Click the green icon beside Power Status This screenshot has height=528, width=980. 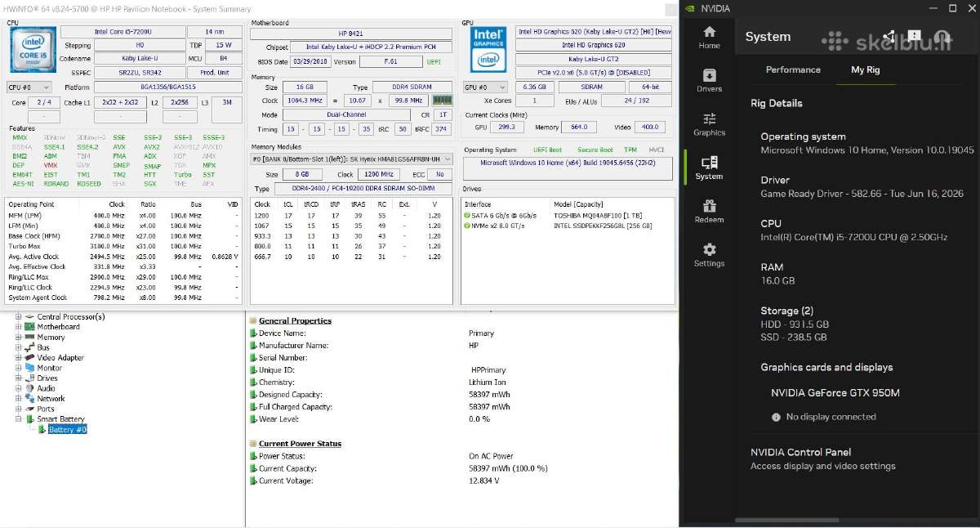[x=253, y=456]
